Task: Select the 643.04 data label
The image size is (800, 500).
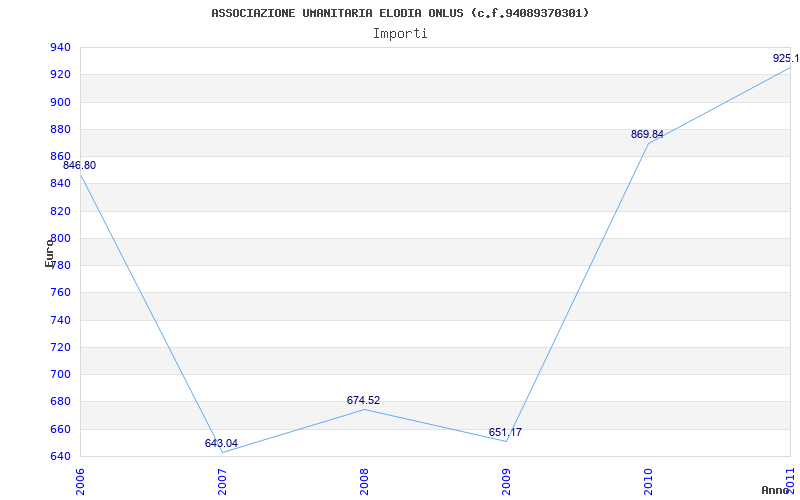Action: (221, 443)
